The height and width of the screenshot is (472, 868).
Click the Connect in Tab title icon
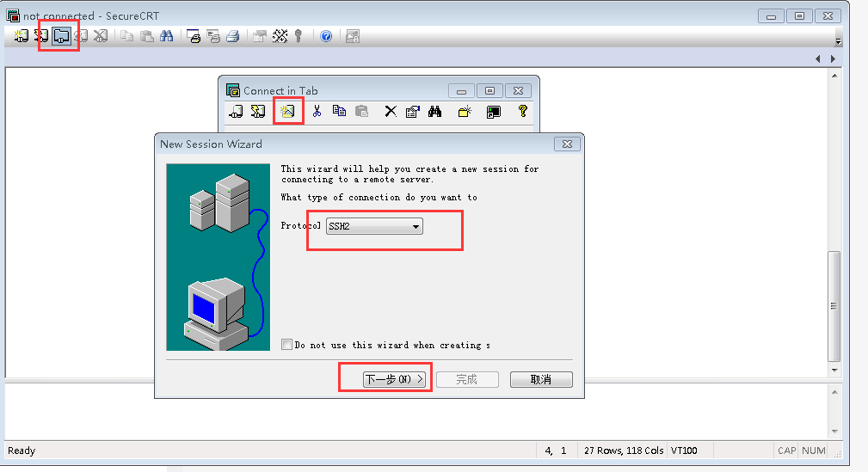233,90
